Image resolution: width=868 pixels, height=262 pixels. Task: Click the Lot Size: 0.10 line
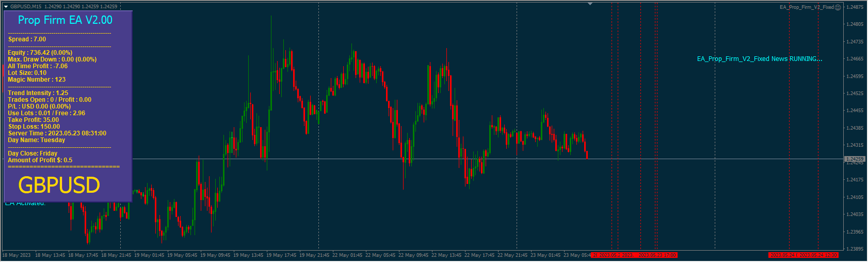click(27, 73)
